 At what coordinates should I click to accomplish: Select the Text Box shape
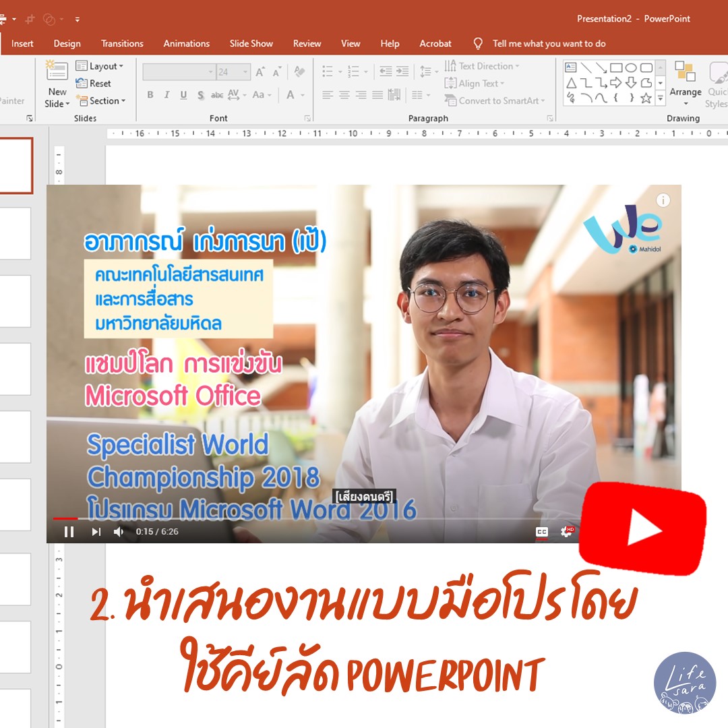point(571,67)
